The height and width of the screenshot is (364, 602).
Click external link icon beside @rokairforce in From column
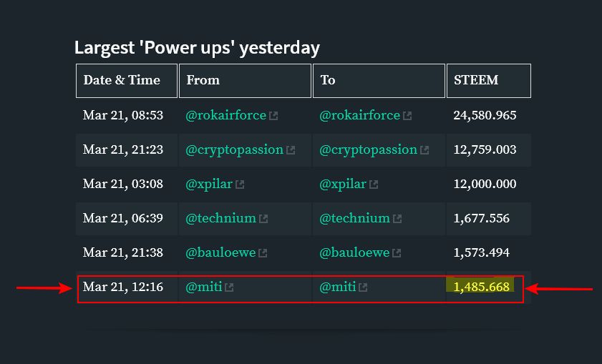click(273, 116)
